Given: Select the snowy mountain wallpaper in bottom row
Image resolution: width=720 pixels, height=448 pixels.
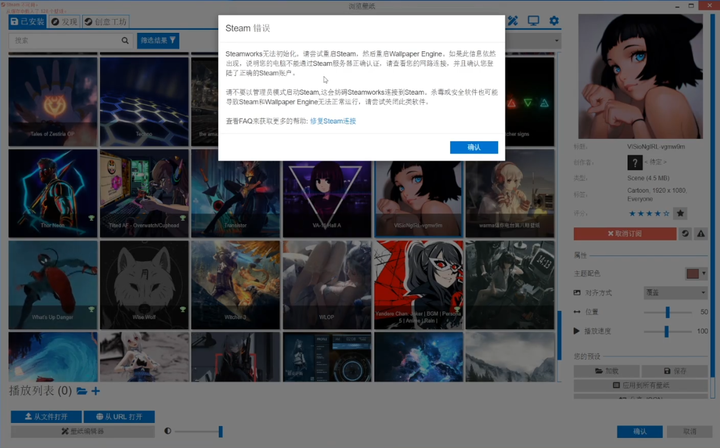Looking at the screenshot, I should (510, 357).
